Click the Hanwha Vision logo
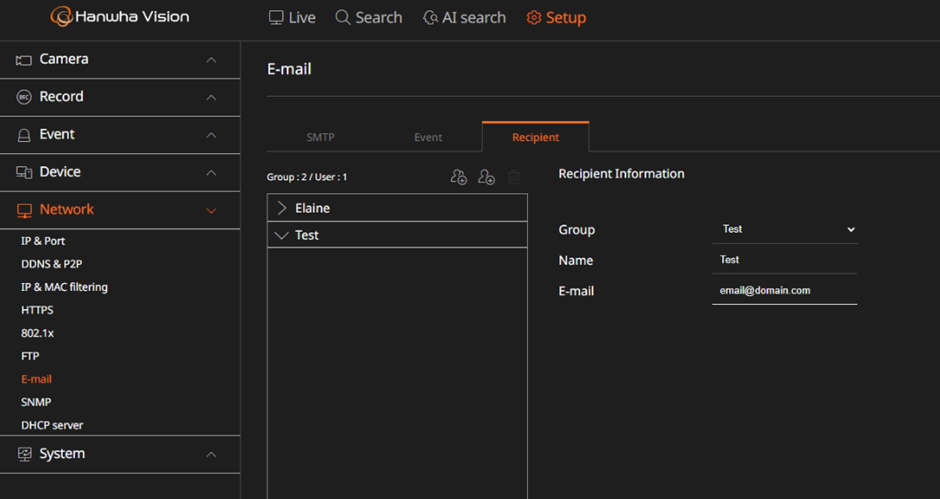The image size is (940, 499). tap(120, 16)
